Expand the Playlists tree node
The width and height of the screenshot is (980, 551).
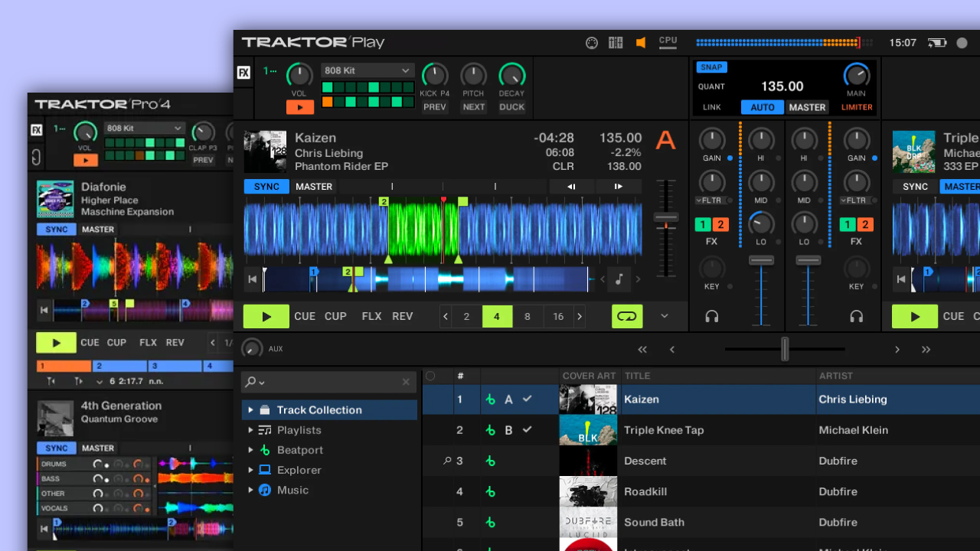point(250,430)
